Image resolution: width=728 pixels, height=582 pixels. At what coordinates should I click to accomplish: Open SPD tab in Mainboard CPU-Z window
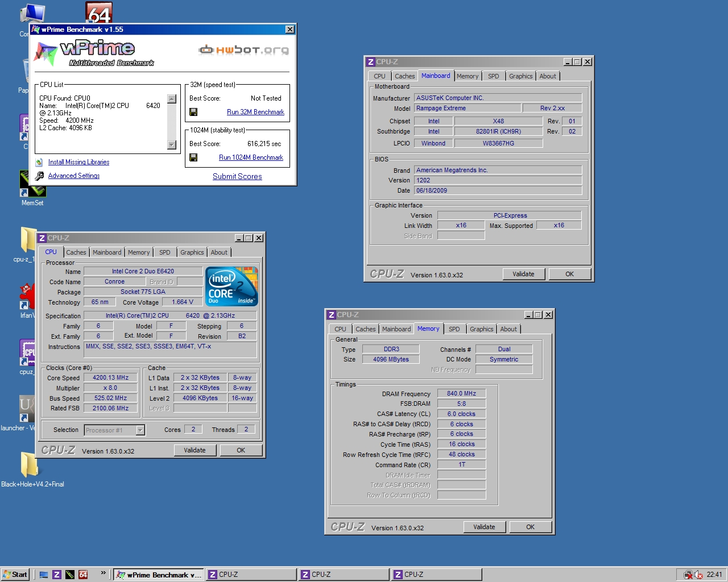coord(493,76)
